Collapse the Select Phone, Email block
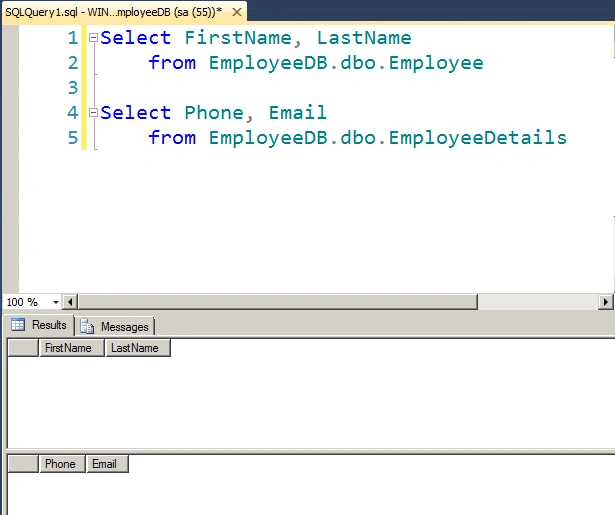This screenshot has height=515, width=615. (x=93, y=113)
